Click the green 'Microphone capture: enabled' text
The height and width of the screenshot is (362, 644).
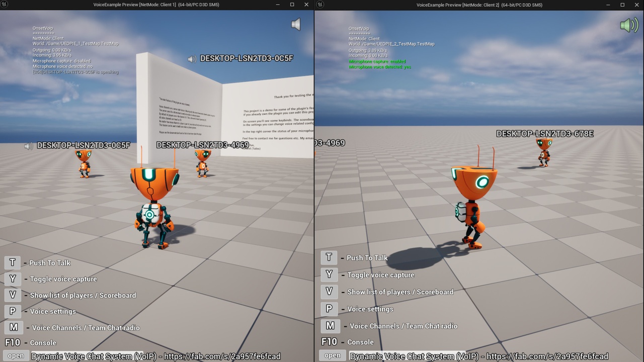pos(374,61)
